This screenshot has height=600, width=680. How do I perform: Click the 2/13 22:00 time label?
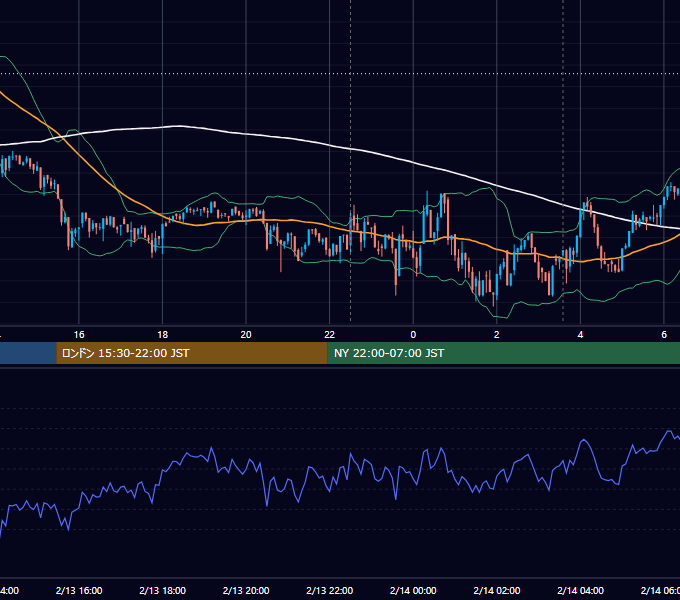330,590
